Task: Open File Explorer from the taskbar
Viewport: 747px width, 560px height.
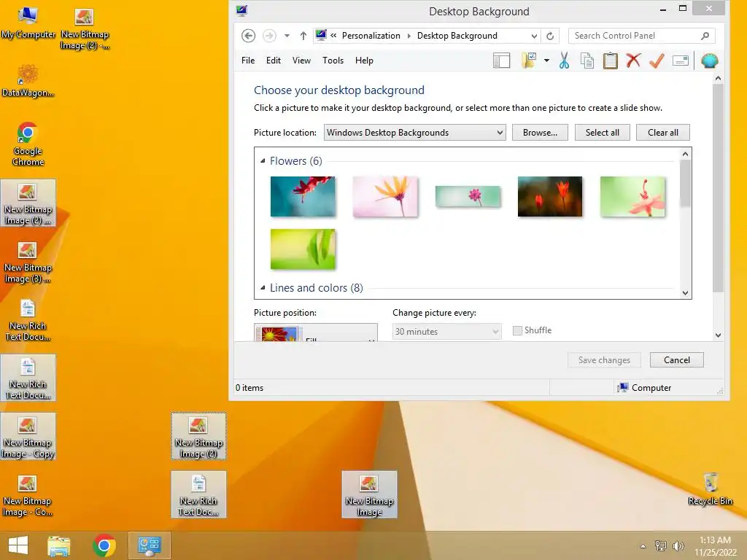Action: point(59,545)
